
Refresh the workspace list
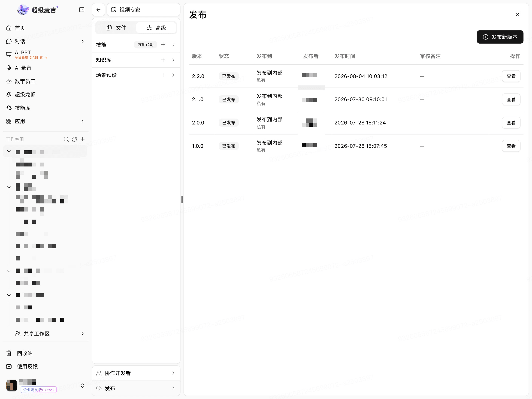(74, 139)
